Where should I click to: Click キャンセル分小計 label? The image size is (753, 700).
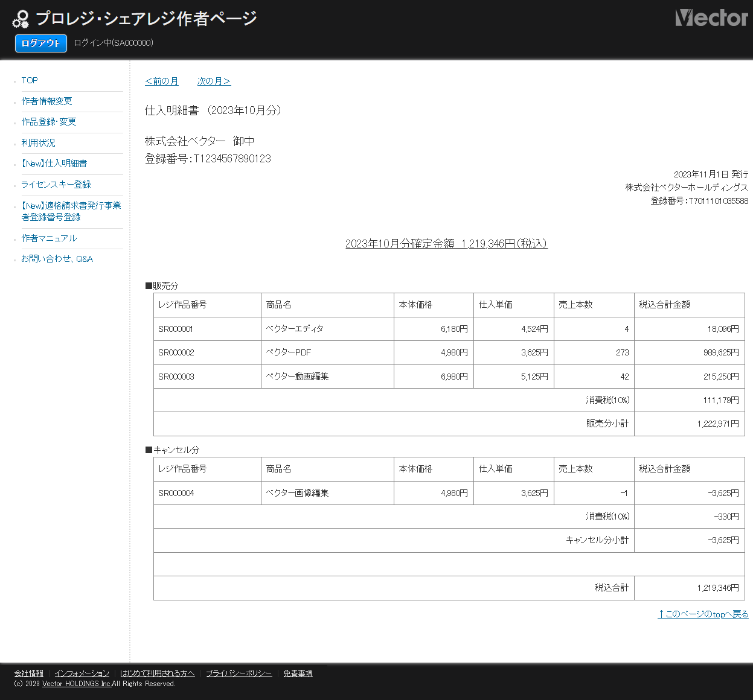pyautogui.click(x=597, y=540)
